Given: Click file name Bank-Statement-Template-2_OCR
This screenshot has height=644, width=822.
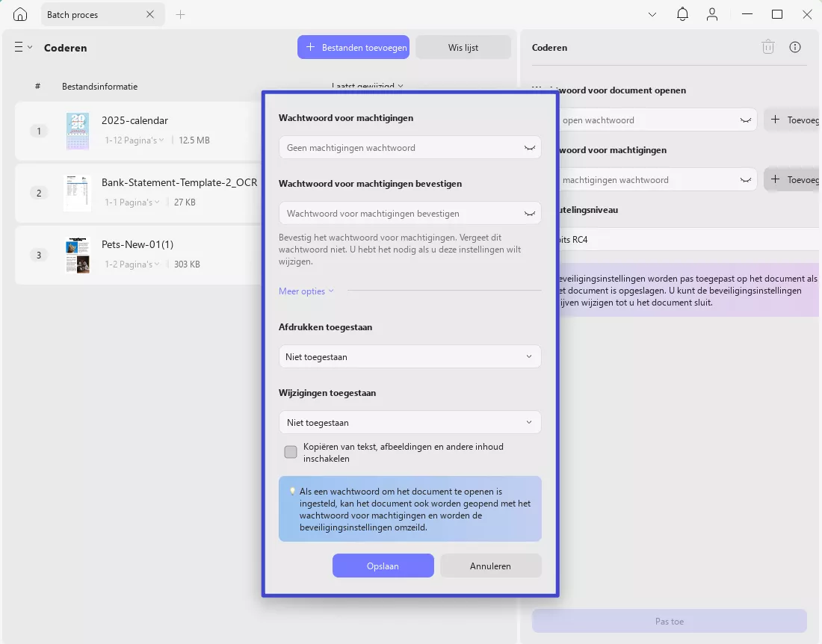Looking at the screenshot, I should pos(179,182).
